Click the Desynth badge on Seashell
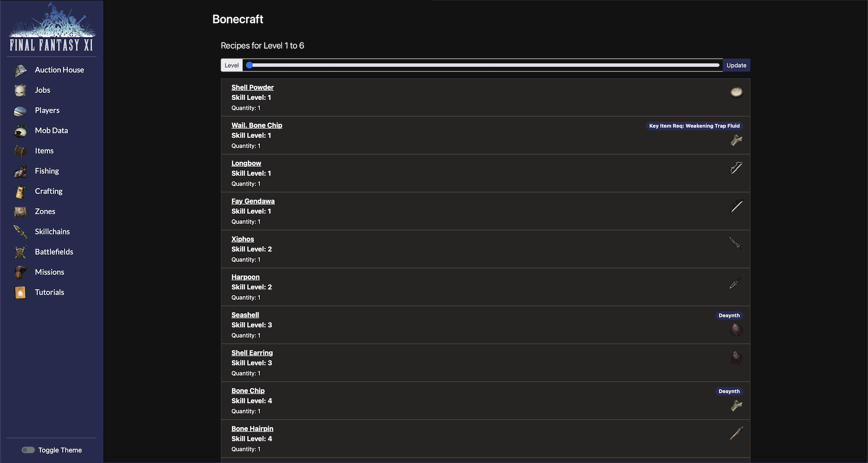 (729, 316)
